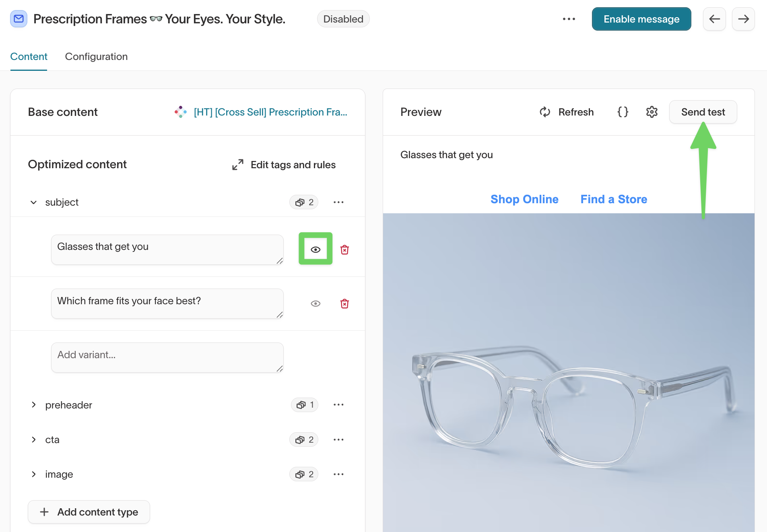The height and width of the screenshot is (532, 767).
Task: Preview 'Which frame fits your face best?' variant
Action: click(x=315, y=304)
